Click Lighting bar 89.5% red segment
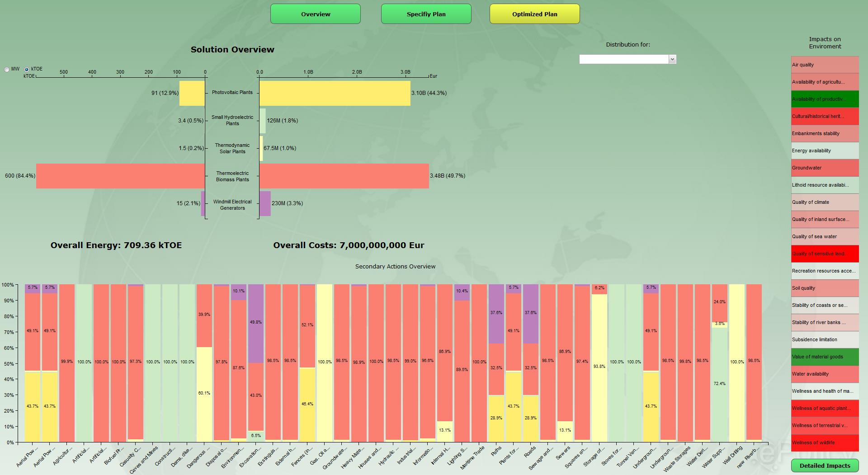The height and width of the screenshot is (475, 868). click(x=462, y=371)
